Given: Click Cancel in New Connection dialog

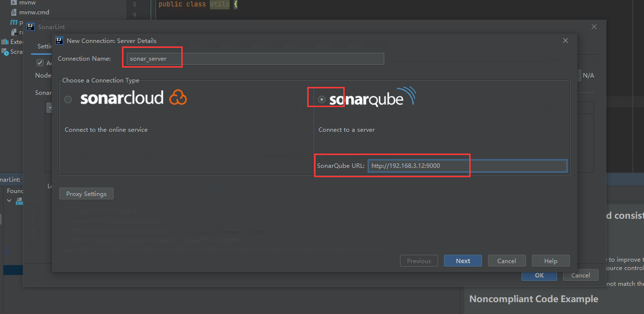Looking at the screenshot, I should 507,261.
